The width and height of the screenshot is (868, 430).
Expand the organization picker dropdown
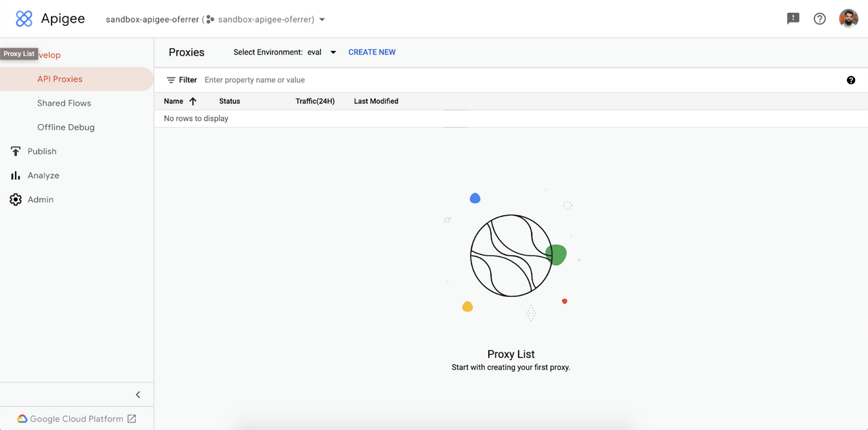(321, 19)
